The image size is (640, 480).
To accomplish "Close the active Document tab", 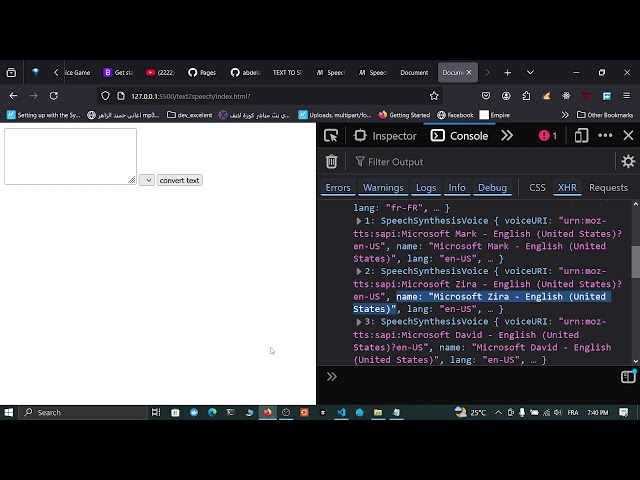I will 469,73.
